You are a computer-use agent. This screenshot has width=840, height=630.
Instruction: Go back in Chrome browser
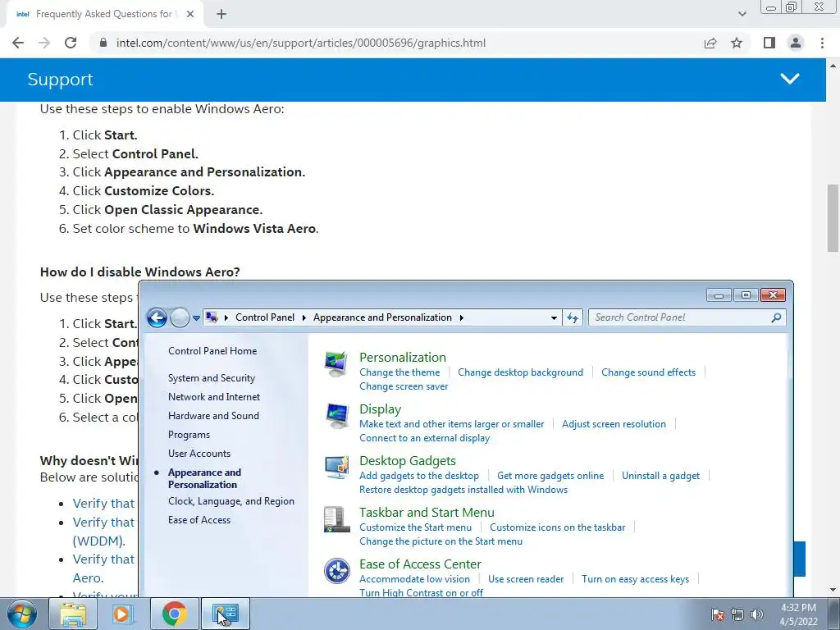click(18, 43)
